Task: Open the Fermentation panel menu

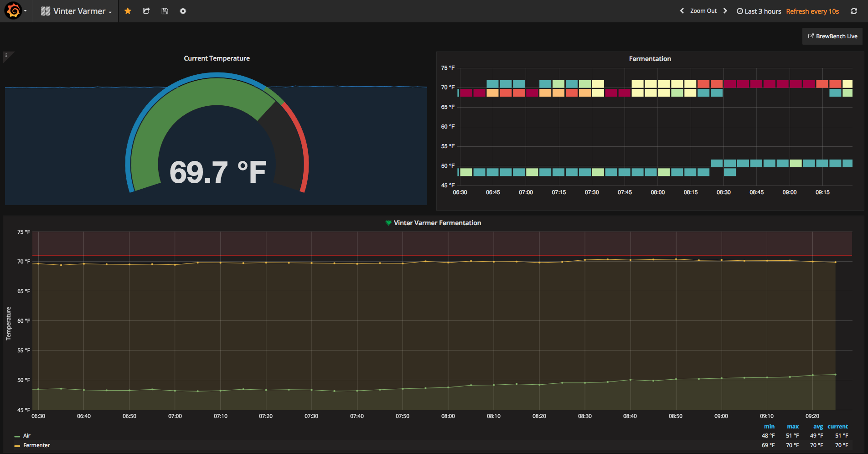Action: click(650, 58)
